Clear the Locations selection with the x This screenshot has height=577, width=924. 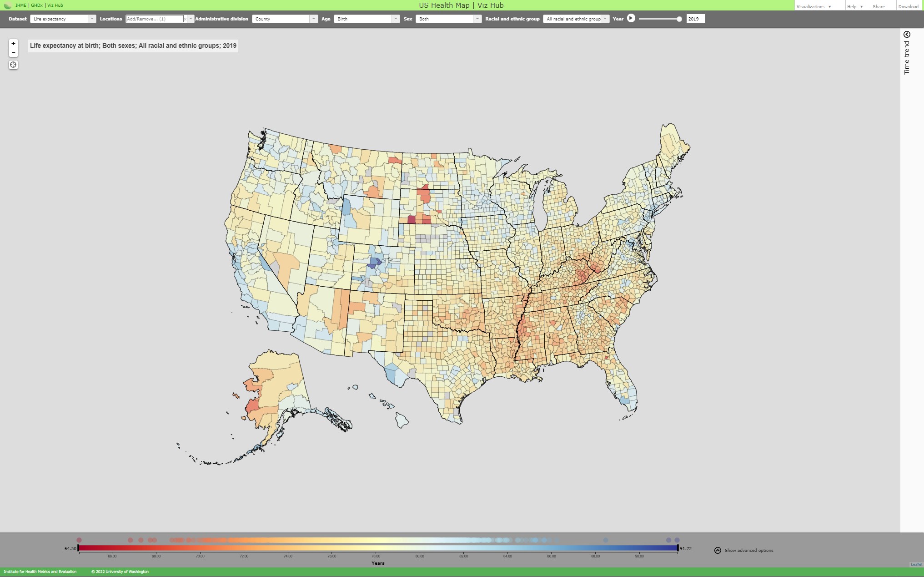pyautogui.click(x=185, y=19)
